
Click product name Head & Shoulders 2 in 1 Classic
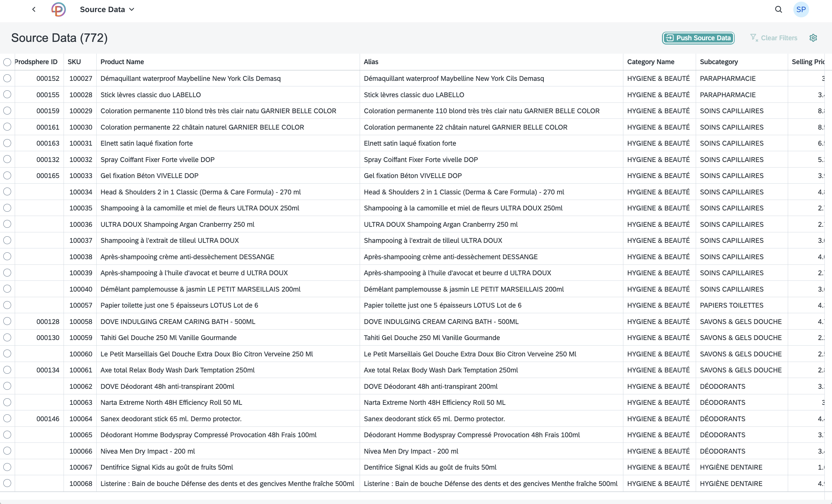click(200, 192)
